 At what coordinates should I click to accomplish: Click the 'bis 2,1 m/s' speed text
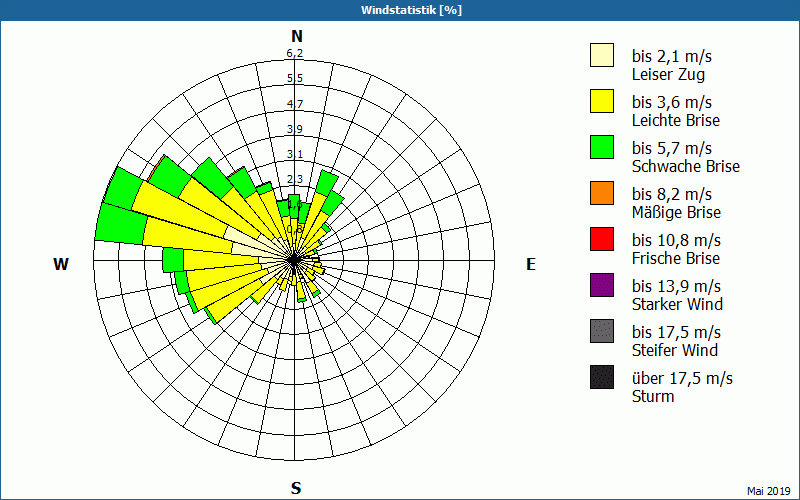coord(671,56)
